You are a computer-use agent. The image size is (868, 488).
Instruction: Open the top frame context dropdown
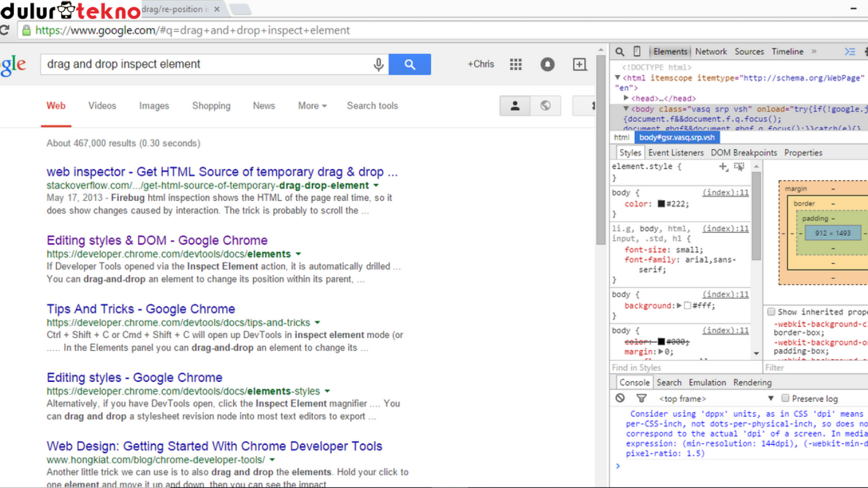[716, 398]
